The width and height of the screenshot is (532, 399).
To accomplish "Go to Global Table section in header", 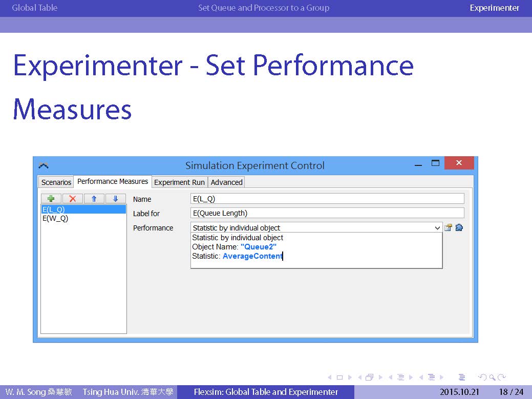I will pos(35,8).
